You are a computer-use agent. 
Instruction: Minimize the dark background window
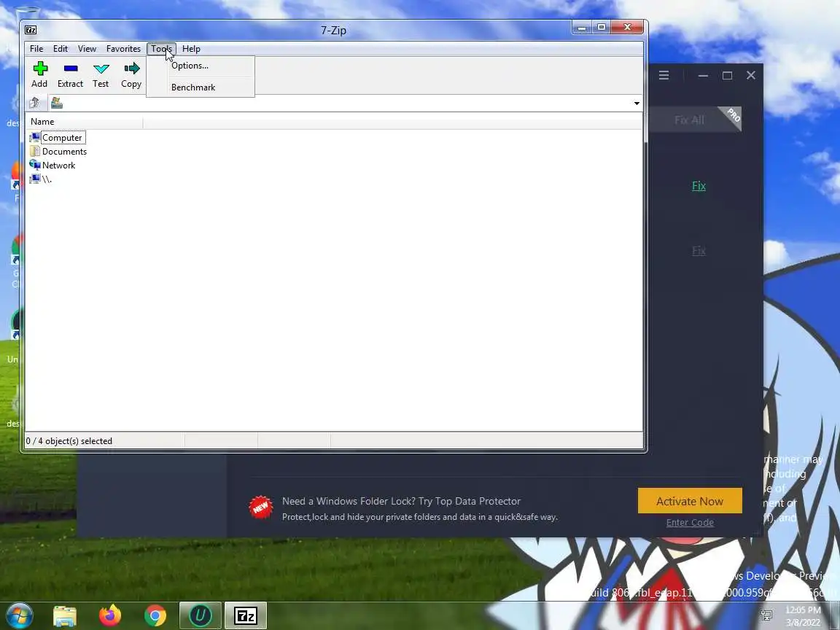[x=704, y=76]
